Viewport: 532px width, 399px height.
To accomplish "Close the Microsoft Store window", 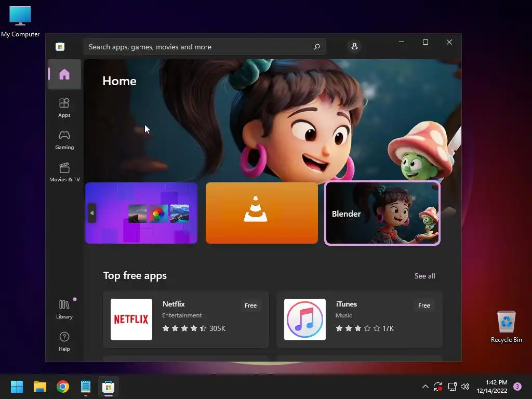I will (449, 42).
